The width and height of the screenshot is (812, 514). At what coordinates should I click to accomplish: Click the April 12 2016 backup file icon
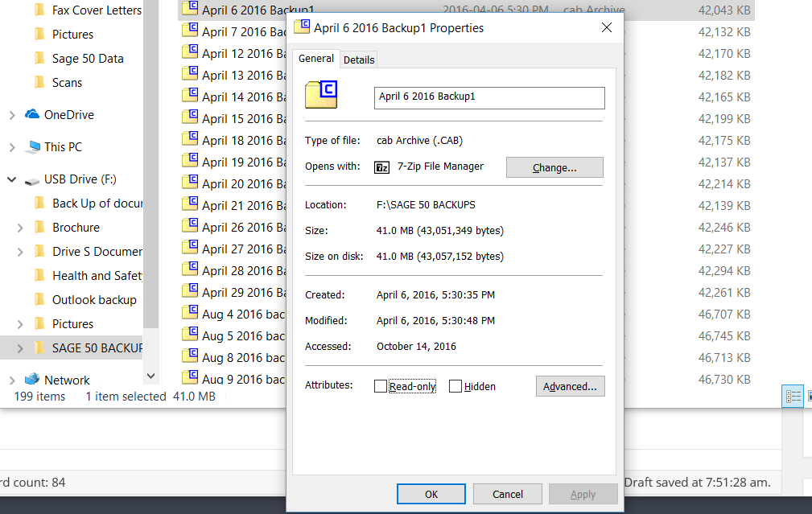click(x=190, y=51)
